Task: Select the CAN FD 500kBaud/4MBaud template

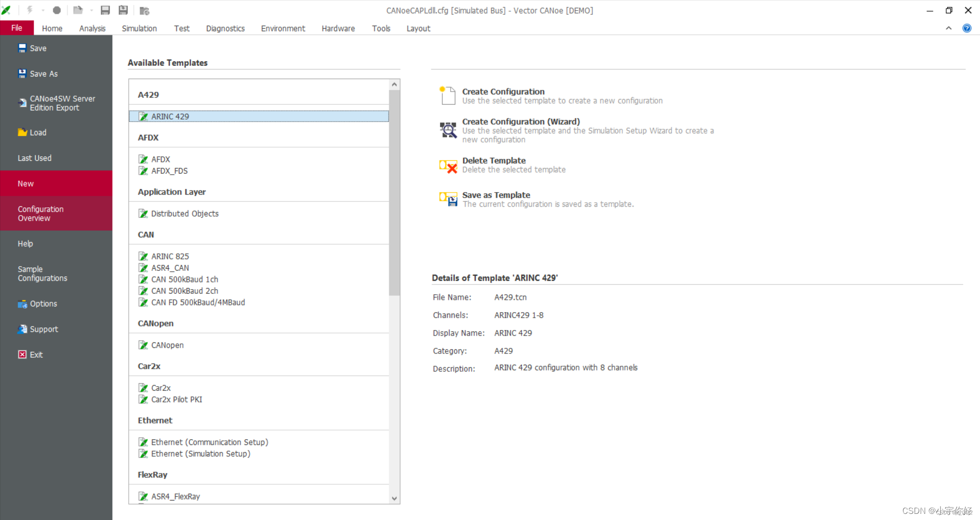Action: [259, 302]
